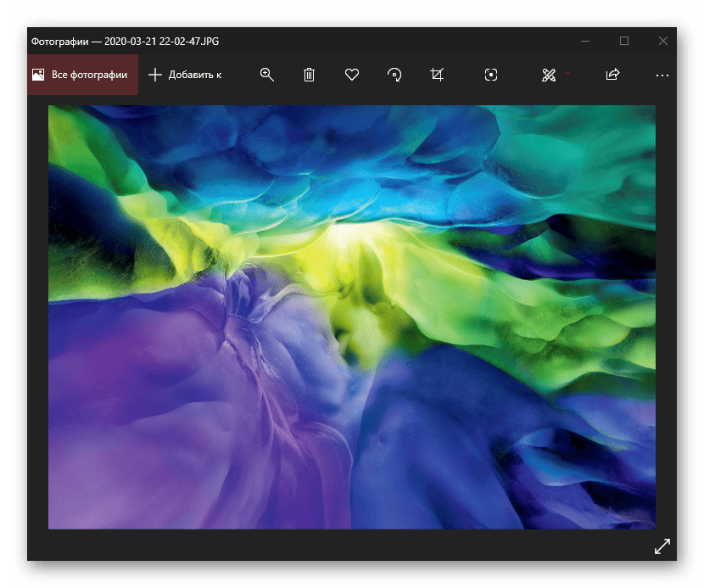
Task: Open the three-dots more options menu
Action: click(662, 76)
